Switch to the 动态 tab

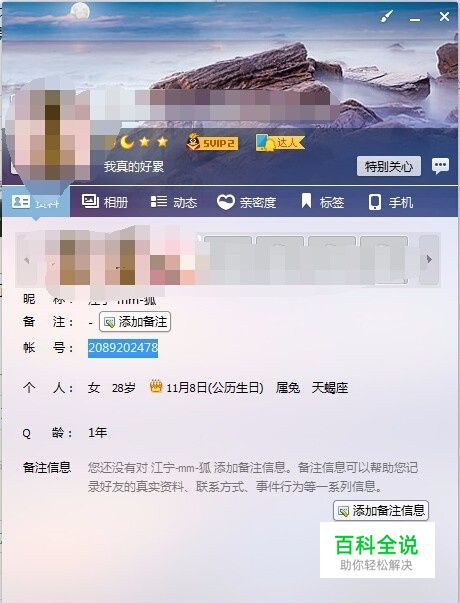pyautogui.click(x=173, y=202)
